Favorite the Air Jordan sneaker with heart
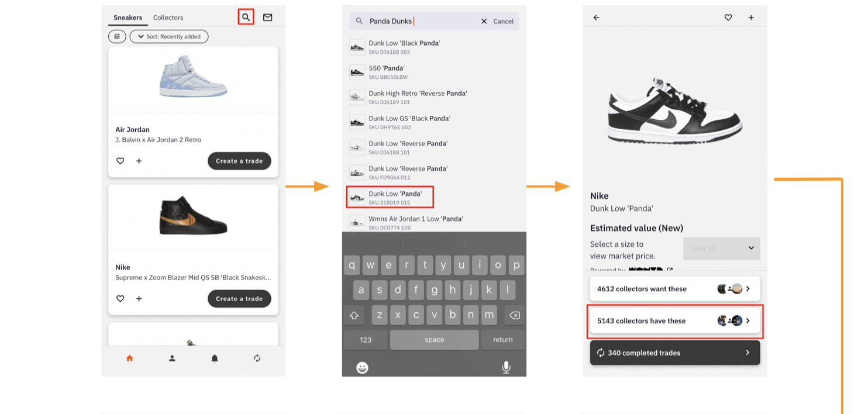This screenshot has height=414, width=868. click(x=120, y=161)
